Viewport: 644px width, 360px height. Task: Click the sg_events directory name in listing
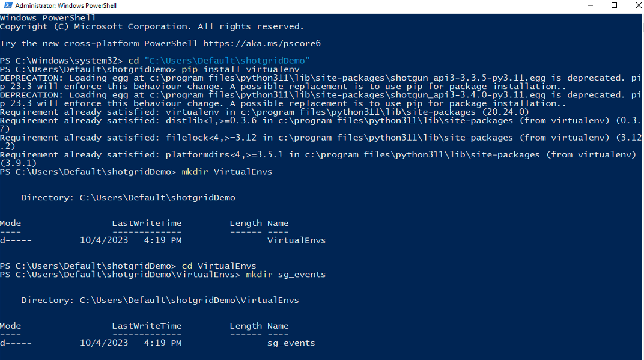click(291, 343)
